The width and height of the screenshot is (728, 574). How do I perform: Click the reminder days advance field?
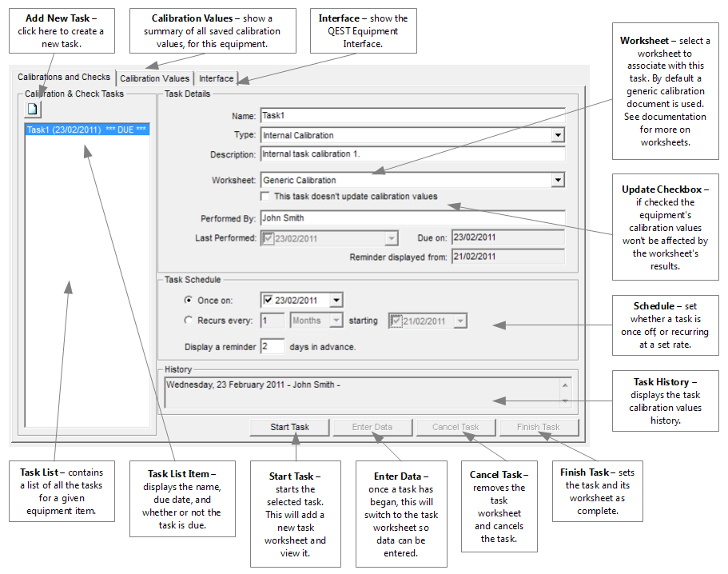point(272,346)
